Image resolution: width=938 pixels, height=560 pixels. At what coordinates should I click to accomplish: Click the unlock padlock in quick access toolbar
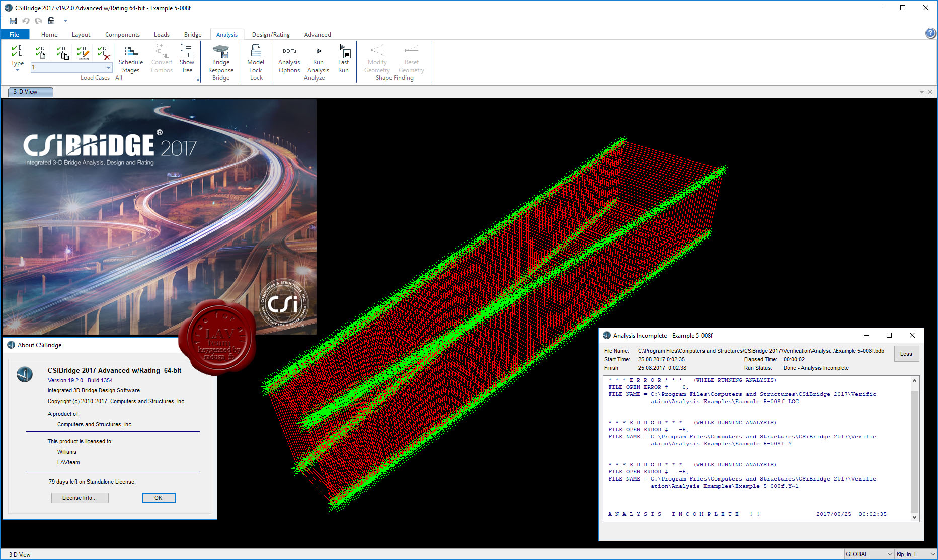(51, 21)
